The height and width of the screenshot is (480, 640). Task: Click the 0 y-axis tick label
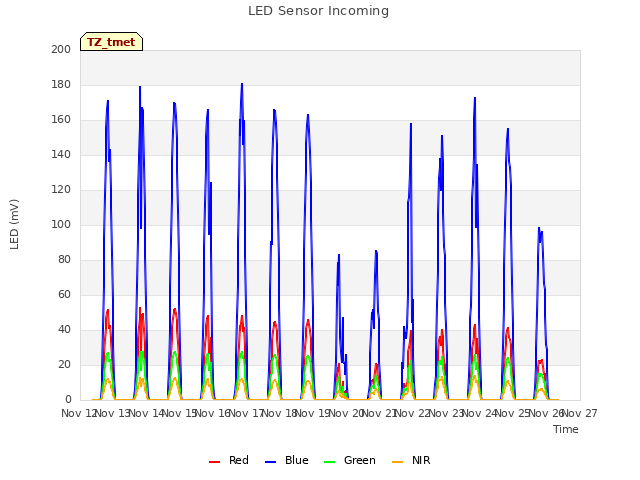pos(68,400)
